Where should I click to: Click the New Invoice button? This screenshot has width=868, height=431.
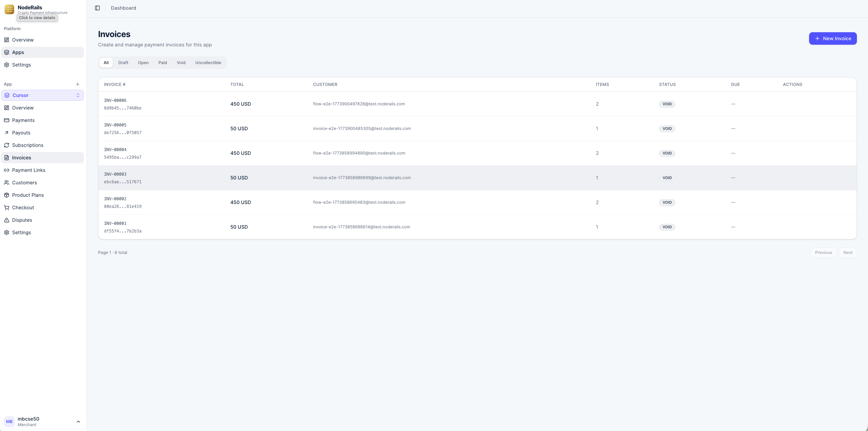[833, 38]
